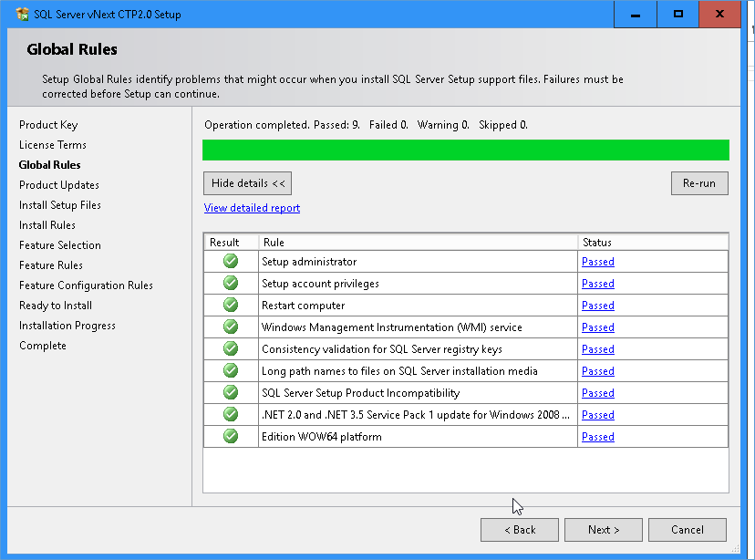Click 'Restart computer' rule text
The width and height of the screenshot is (755, 560).
point(304,306)
